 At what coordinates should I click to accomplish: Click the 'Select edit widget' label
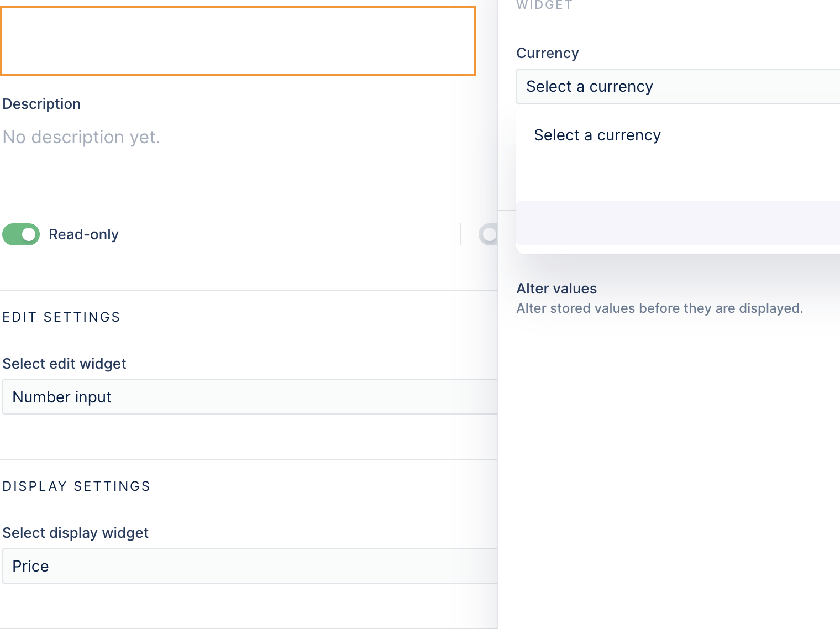(64, 364)
